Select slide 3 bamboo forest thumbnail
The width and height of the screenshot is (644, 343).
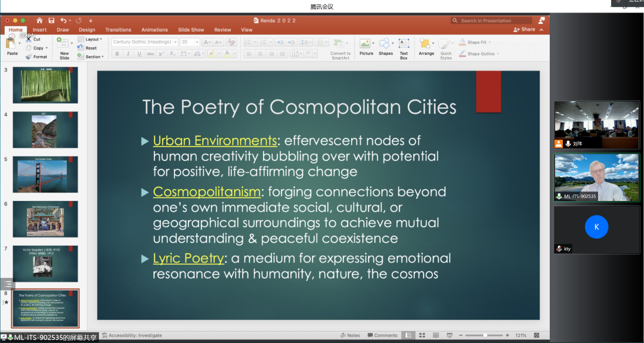tap(45, 85)
